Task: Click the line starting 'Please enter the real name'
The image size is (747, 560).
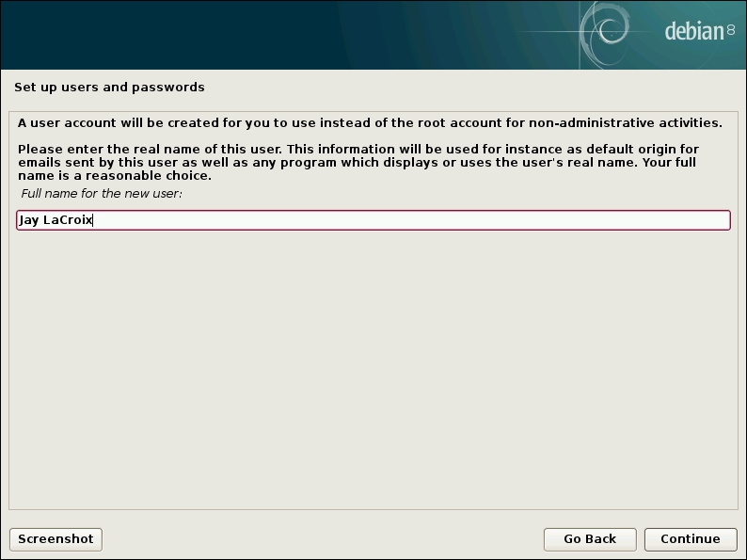Action: tap(358, 149)
